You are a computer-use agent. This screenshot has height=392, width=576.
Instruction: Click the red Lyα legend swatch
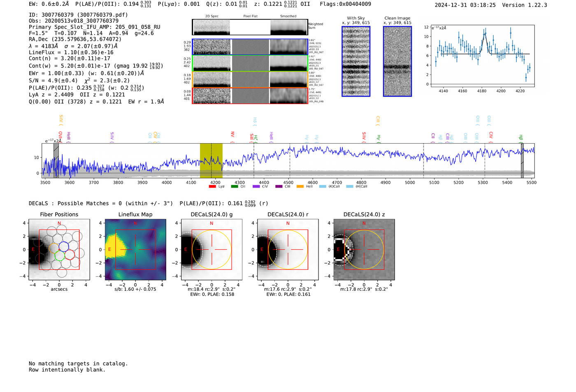pos(212,186)
